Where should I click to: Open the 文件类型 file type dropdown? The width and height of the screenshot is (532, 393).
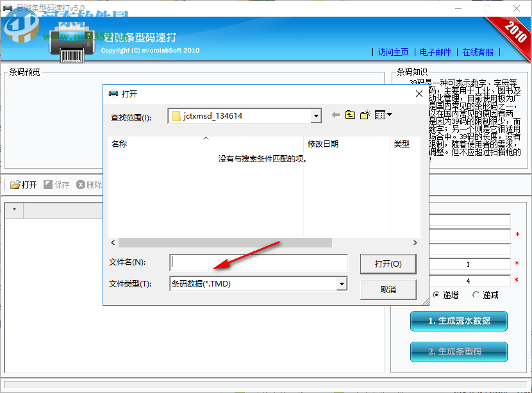pos(342,283)
